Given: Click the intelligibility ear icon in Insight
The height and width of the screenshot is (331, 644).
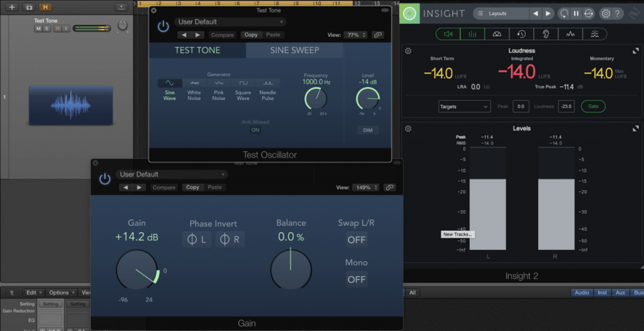Looking at the screenshot, I should tap(545, 35).
